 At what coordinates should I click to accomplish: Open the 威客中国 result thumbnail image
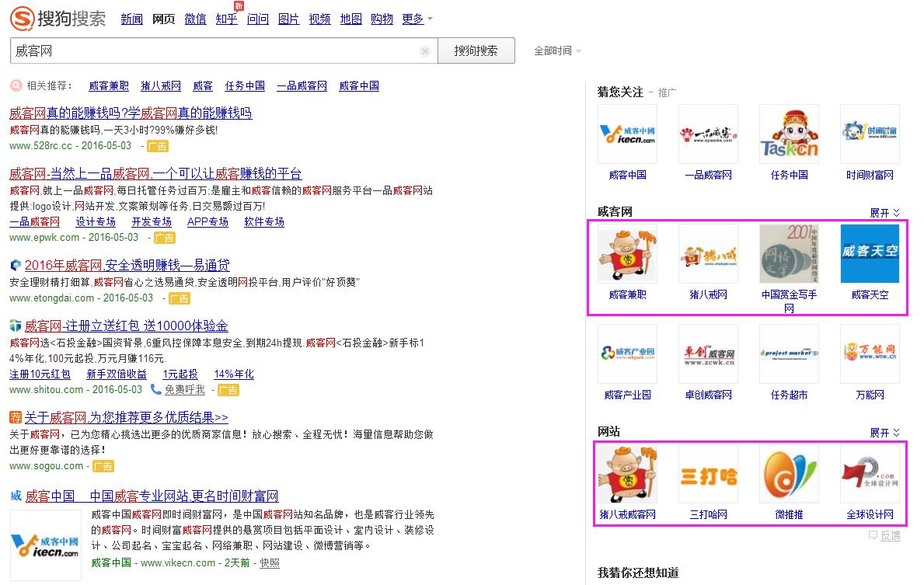46,545
